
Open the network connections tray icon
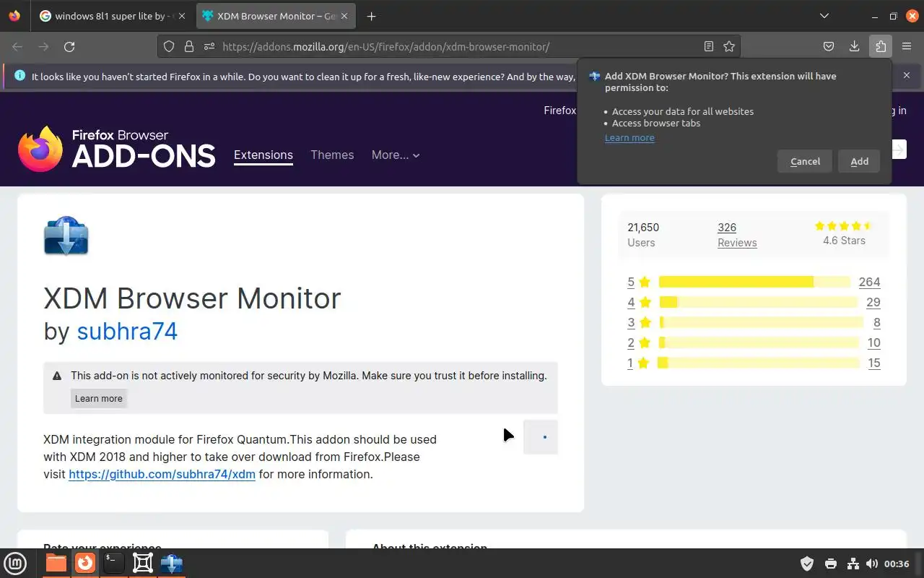[x=853, y=564]
